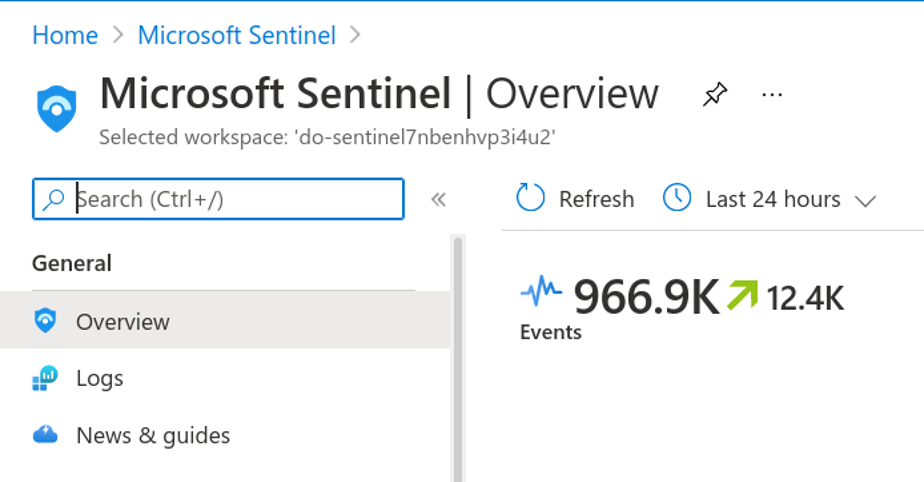Click the News & guides cloud icon
Viewport: 924px width, 482px height.
coord(45,435)
